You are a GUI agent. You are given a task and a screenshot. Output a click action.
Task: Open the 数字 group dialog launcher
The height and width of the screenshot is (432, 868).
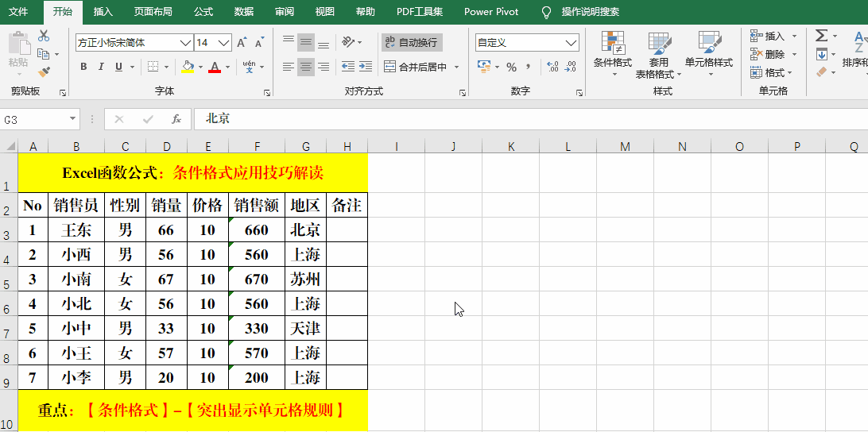pos(579,93)
